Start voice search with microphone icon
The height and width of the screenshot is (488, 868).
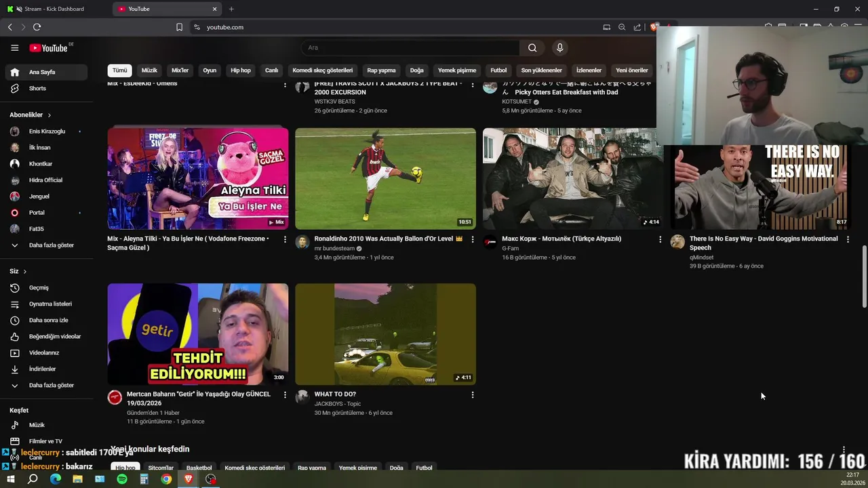[559, 47]
